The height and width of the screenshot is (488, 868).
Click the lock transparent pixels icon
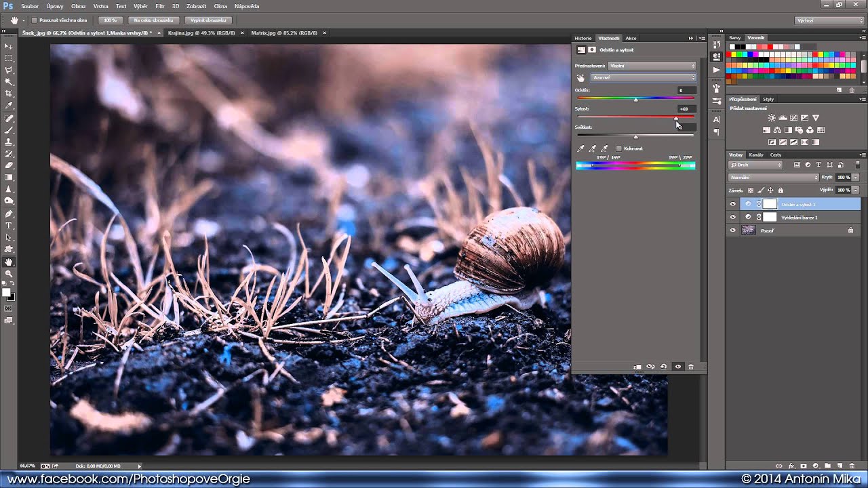[751, 190]
